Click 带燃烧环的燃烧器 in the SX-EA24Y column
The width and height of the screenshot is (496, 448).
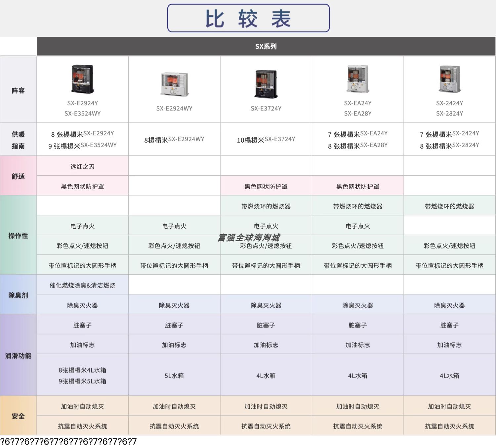(358, 206)
